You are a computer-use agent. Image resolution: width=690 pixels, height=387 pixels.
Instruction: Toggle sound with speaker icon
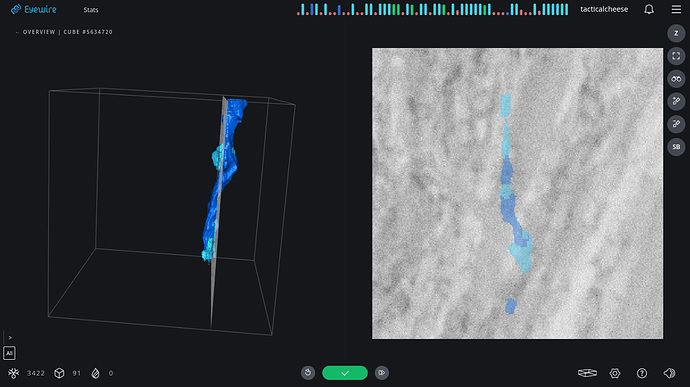(x=669, y=373)
